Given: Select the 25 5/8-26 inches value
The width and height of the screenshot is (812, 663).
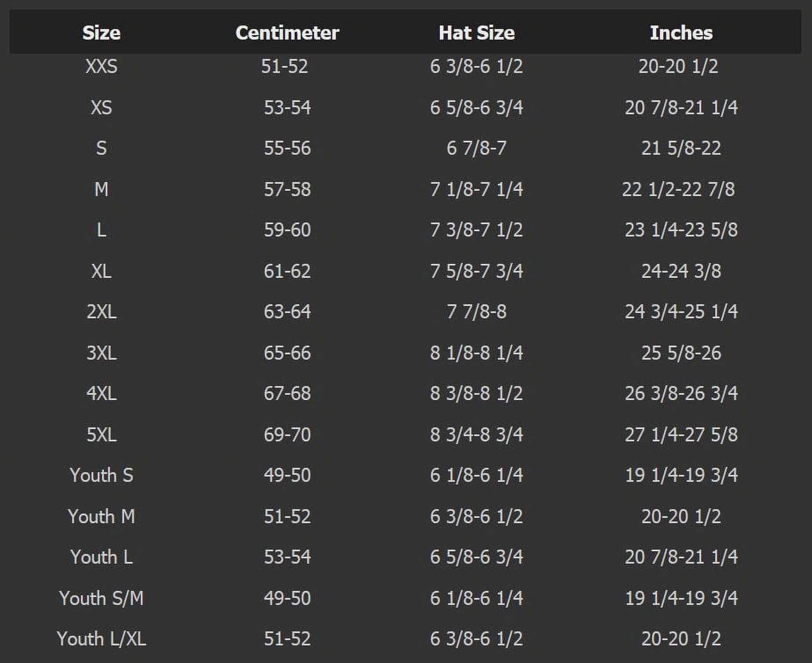Looking at the screenshot, I should coord(681,353).
